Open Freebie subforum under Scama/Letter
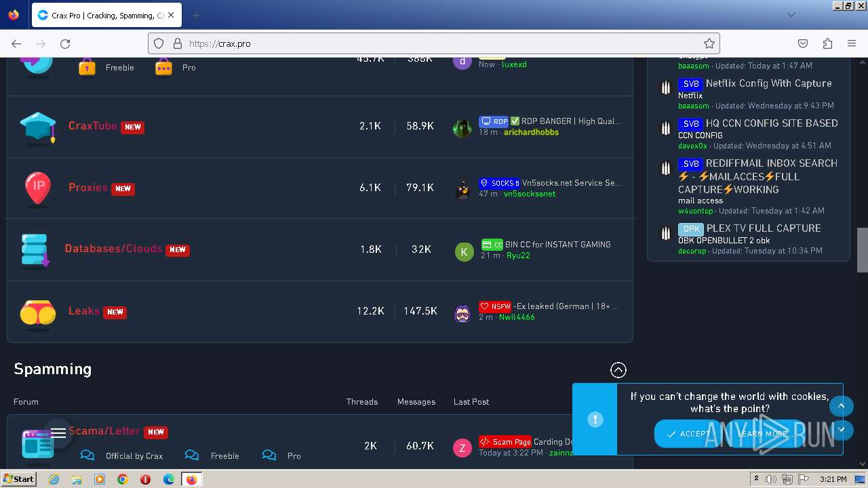Screen dimensions: 868x488 224,455
